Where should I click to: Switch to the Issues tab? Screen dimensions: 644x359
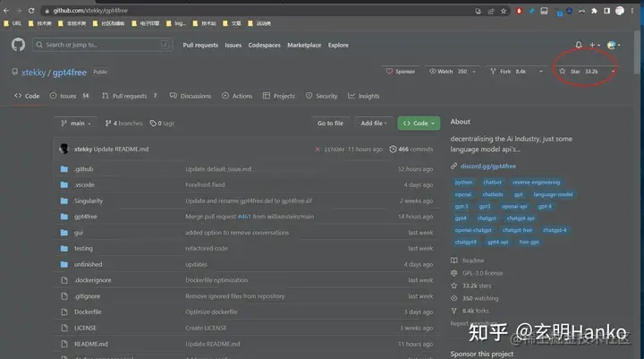tap(70, 96)
